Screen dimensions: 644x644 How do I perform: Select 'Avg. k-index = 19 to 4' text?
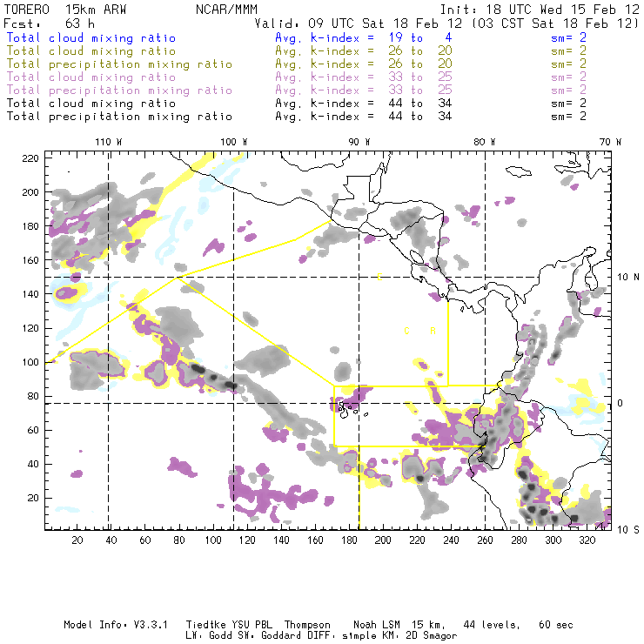[364, 38]
